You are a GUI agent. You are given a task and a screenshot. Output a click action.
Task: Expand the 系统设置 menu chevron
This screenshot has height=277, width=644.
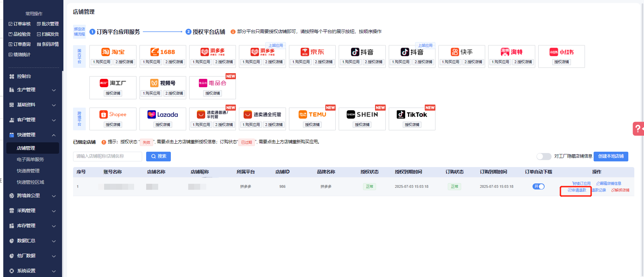tap(54, 271)
